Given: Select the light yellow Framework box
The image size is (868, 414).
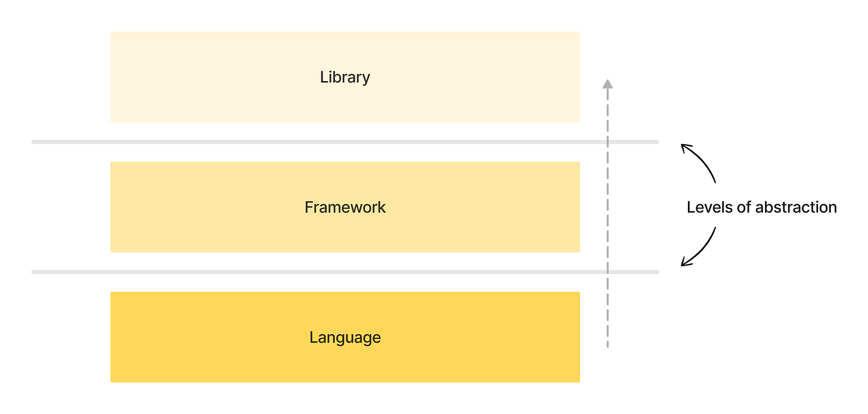Looking at the screenshot, I should pos(238,207).
